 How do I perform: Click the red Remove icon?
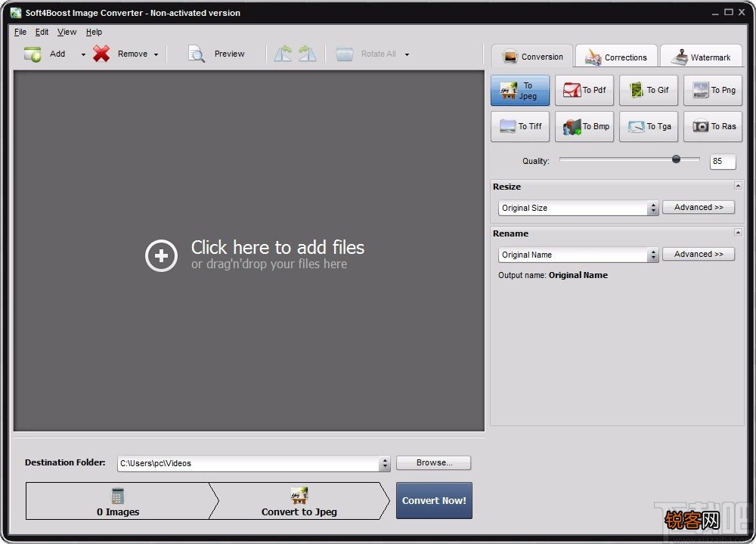[x=101, y=54]
